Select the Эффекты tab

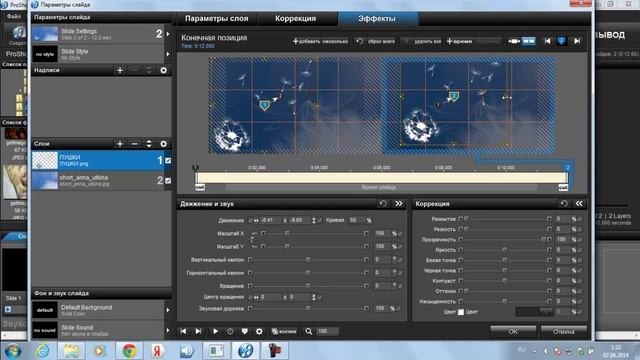[377, 19]
